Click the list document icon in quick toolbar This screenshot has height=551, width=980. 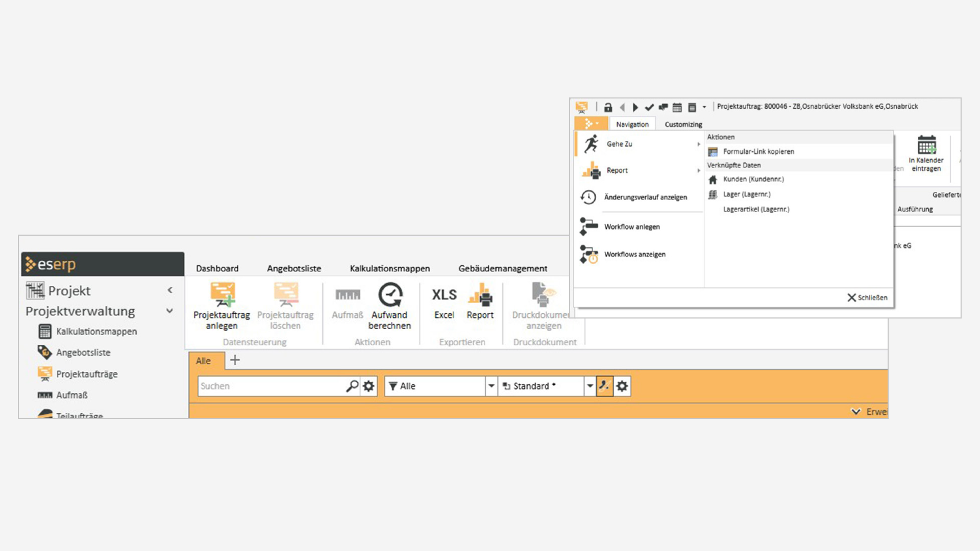point(692,107)
